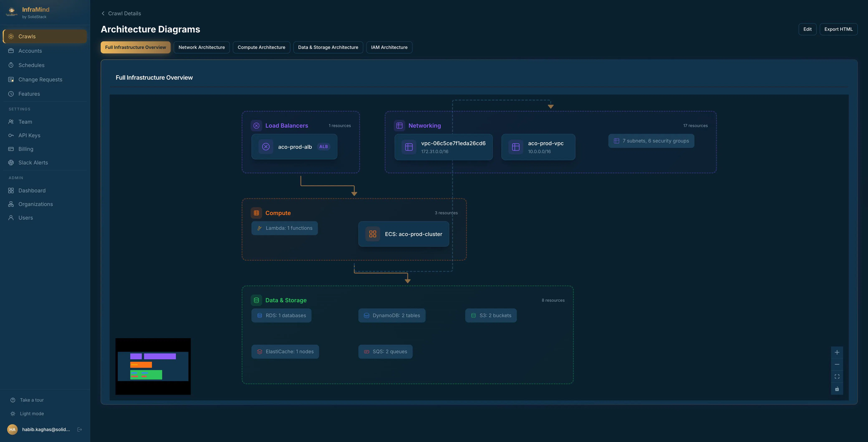Switch to the Compute Architecture tab
The image size is (868, 442).
[x=261, y=47]
